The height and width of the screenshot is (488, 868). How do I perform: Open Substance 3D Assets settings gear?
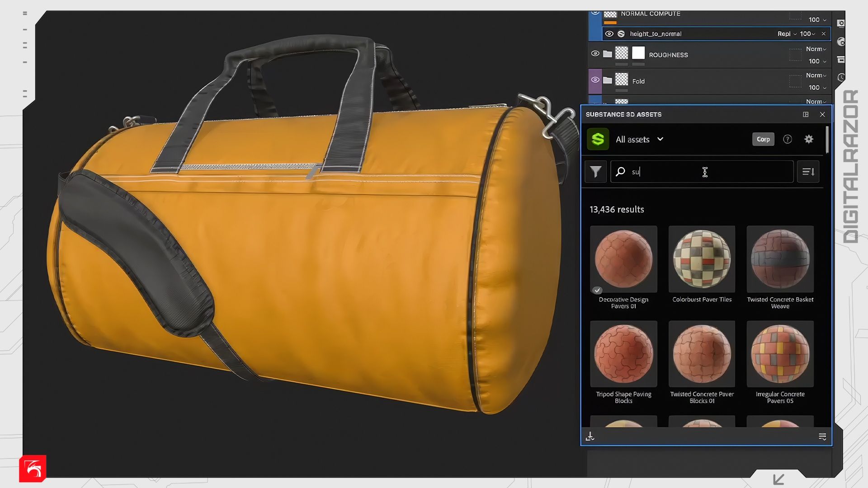click(x=809, y=139)
